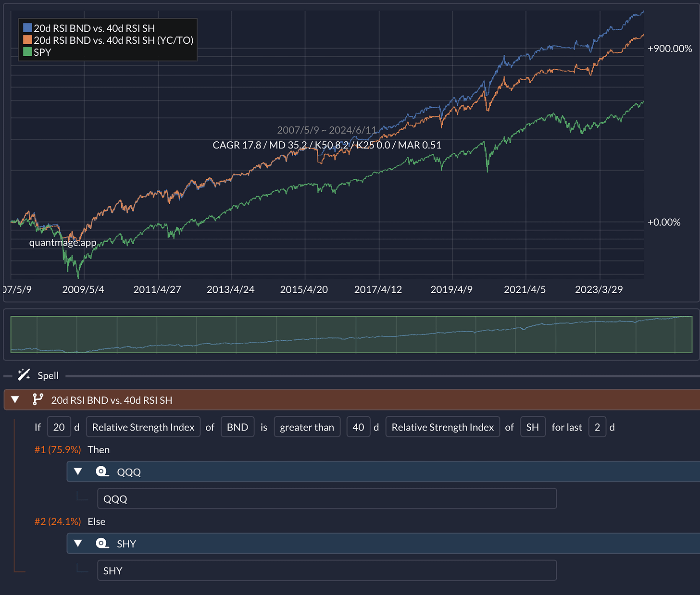Select the QQQ ticker entry row
700x595 pixels.
(327, 498)
